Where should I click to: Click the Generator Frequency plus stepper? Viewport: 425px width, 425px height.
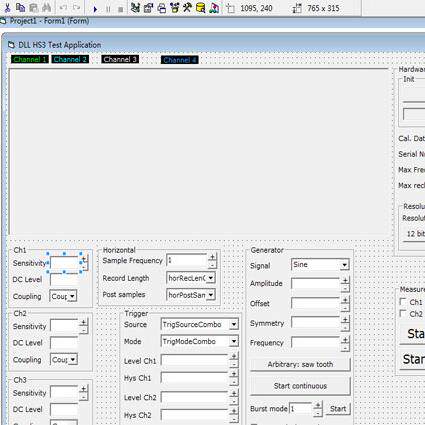345,340
